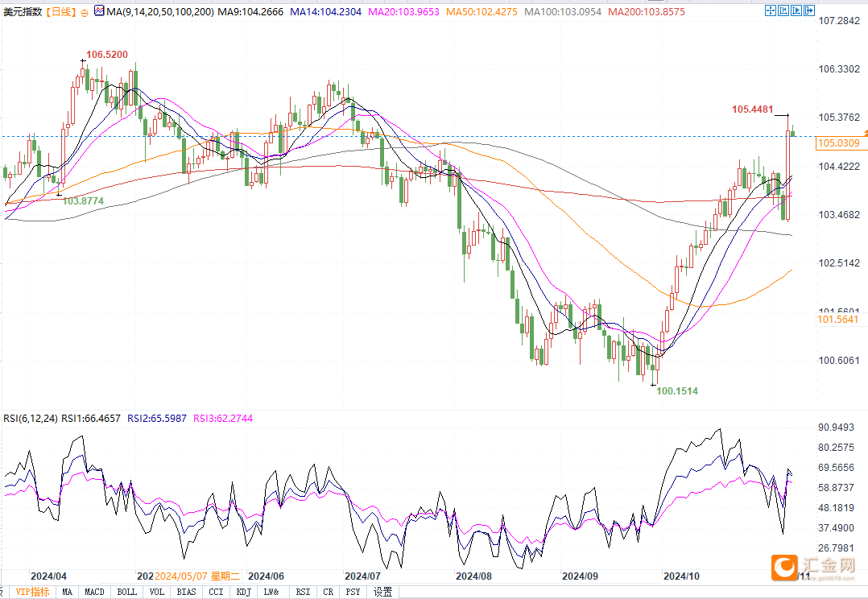This screenshot has width=868, height=599.
Task: Click the MA100:103.0954 value
Action: click(562, 11)
